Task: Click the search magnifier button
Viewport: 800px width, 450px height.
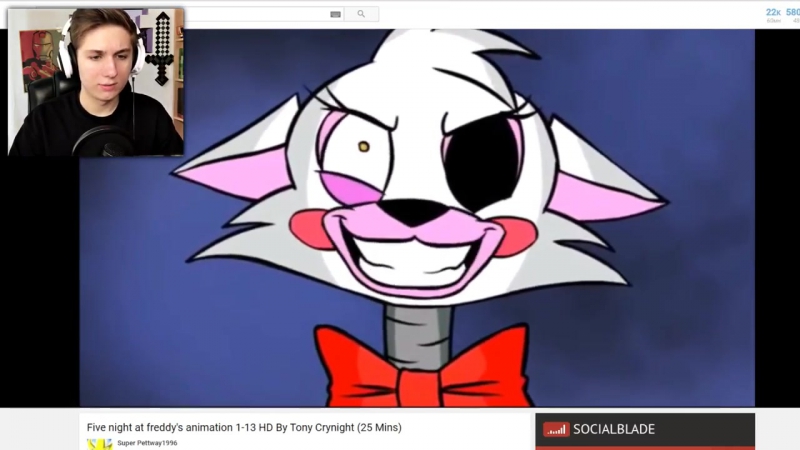Action: coord(361,14)
